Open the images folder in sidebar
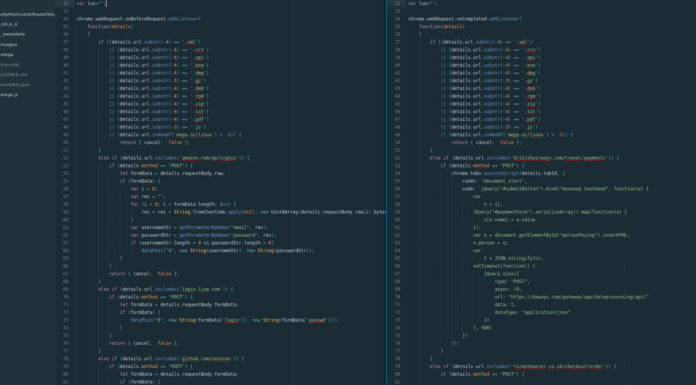The height and width of the screenshot is (385, 696). click(9, 44)
